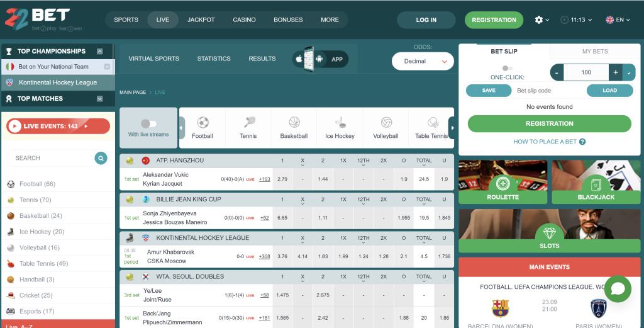Open the Casino menu item

click(x=245, y=20)
